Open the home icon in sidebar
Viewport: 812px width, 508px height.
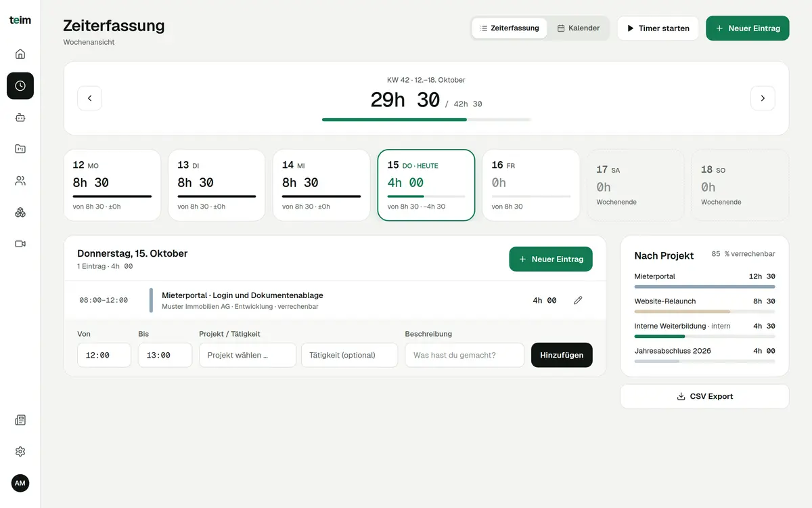(20, 54)
